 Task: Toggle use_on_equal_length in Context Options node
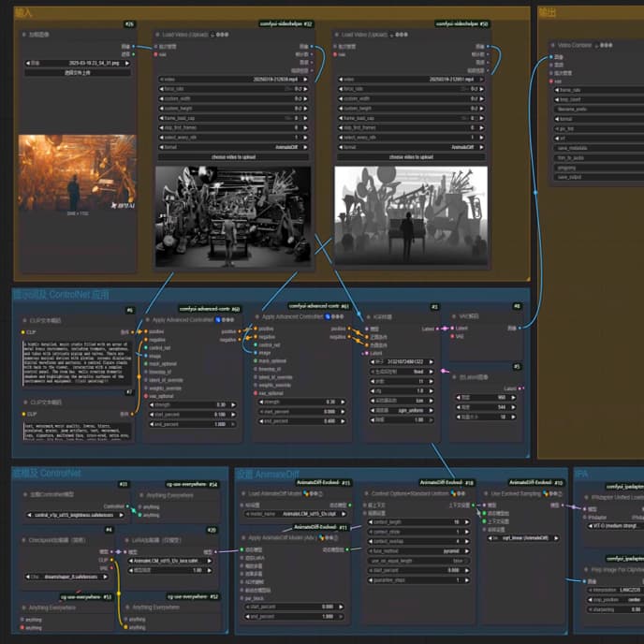[x=417, y=560]
